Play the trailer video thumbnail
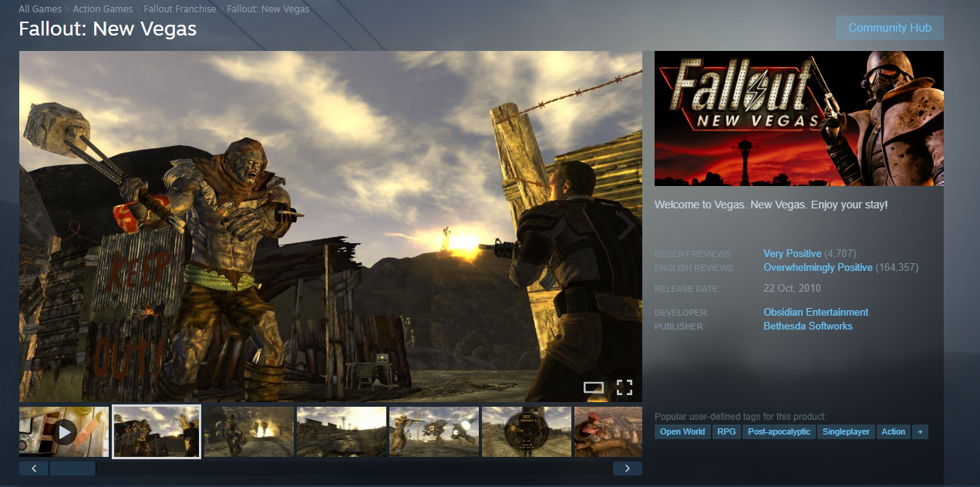The height and width of the screenshot is (487, 980). pos(64,432)
